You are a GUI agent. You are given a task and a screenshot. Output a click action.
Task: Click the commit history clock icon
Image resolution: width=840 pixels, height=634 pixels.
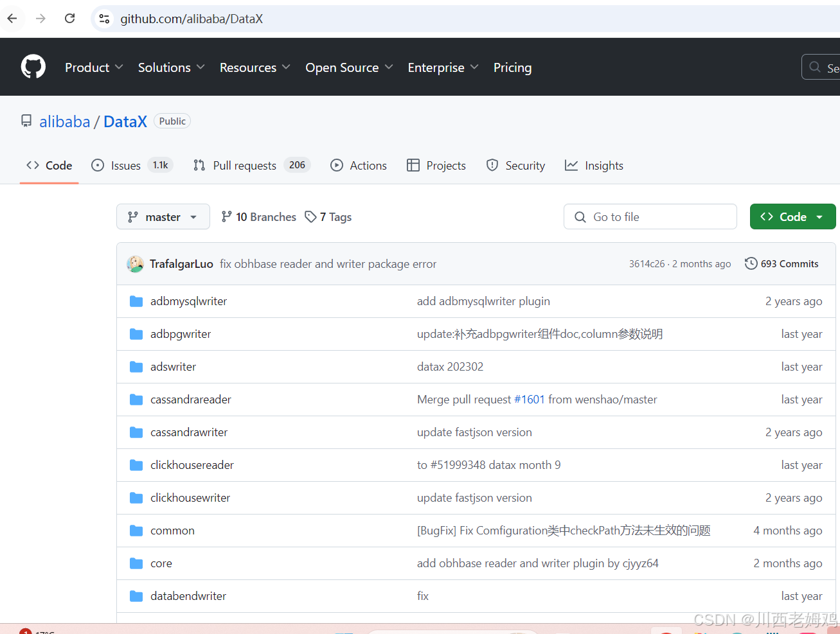pos(751,263)
